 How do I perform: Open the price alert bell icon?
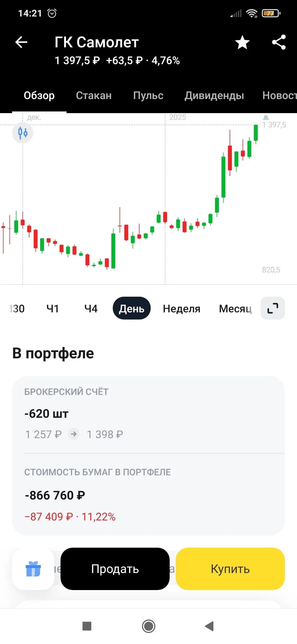266,118
